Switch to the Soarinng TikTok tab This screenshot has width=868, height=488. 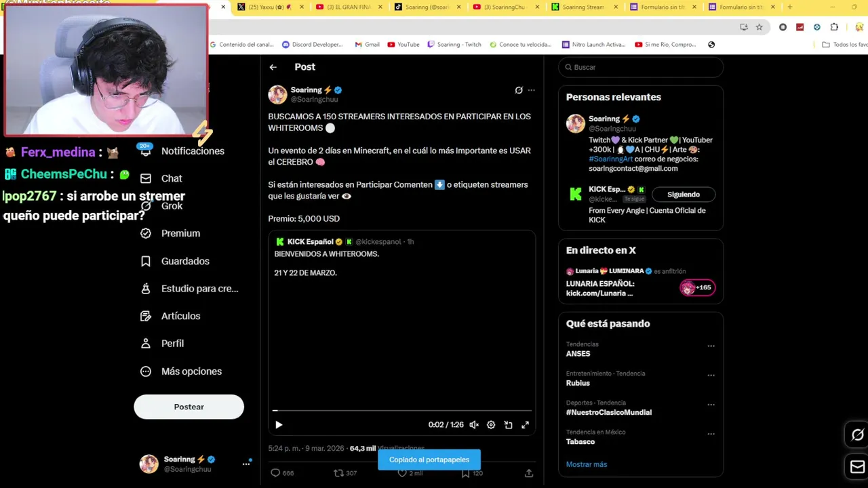click(x=427, y=7)
